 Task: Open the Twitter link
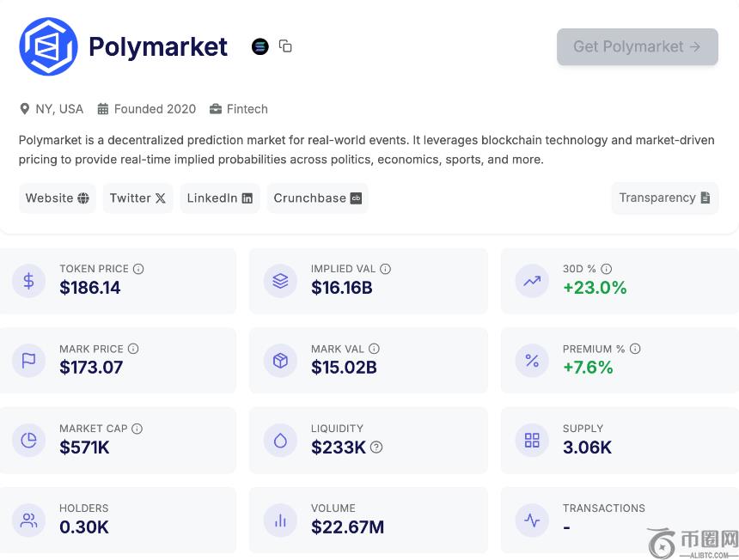click(137, 198)
